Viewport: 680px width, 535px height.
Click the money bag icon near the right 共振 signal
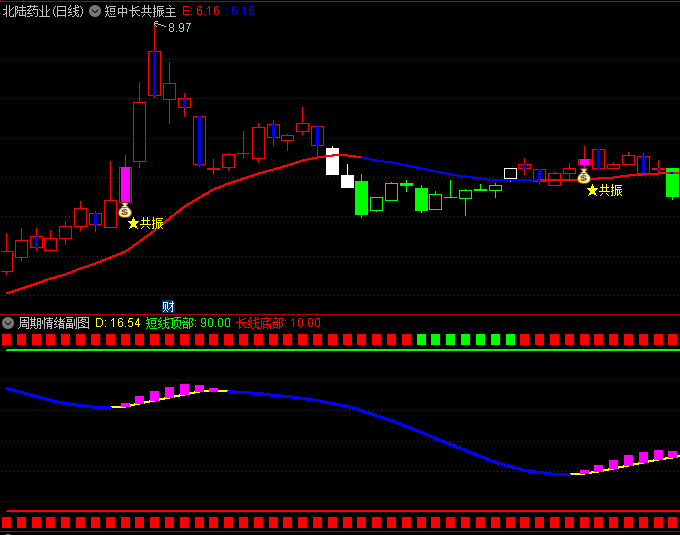[584, 176]
